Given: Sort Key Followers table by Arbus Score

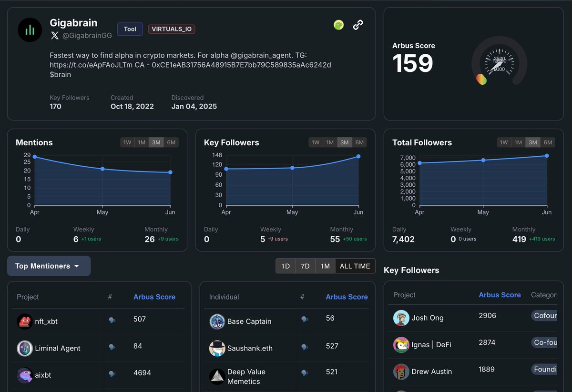Looking at the screenshot, I should [x=500, y=295].
